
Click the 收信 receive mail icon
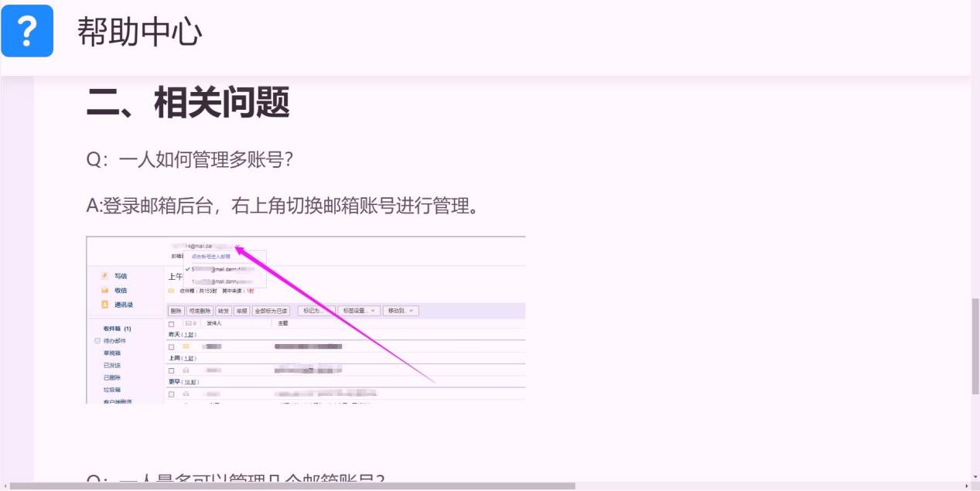click(x=104, y=290)
